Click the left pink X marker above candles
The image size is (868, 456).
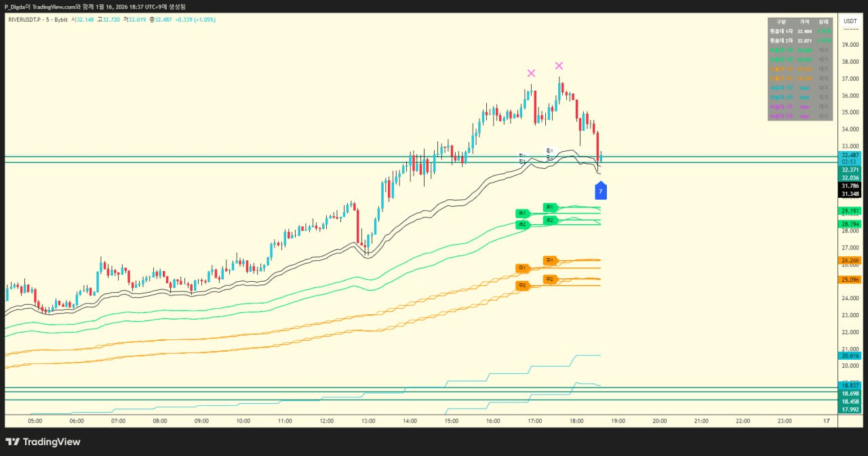[532, 73]
